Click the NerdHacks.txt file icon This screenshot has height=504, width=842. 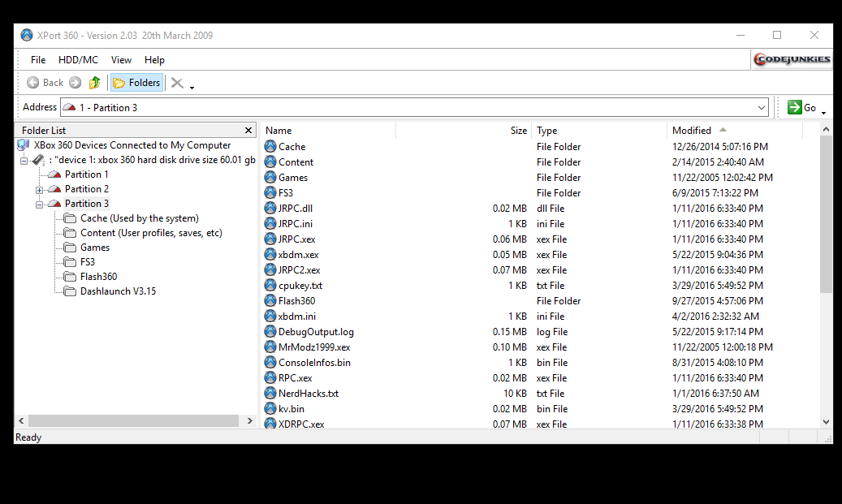270,393
